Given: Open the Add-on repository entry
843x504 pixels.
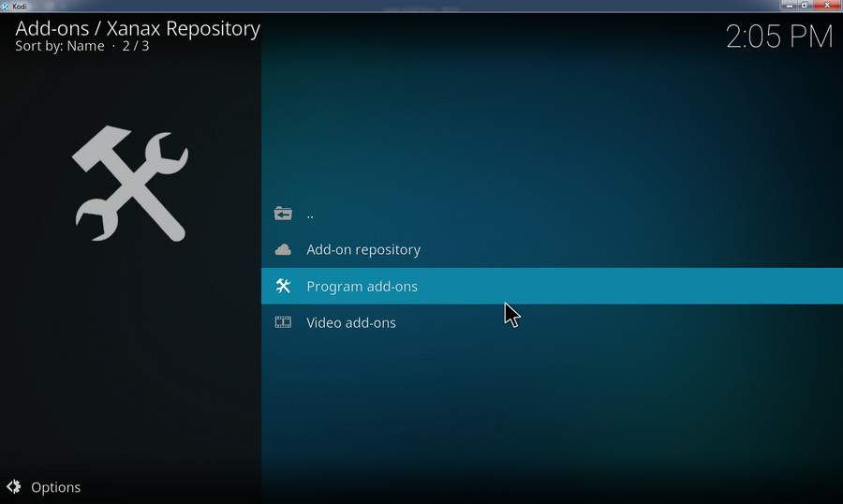Looking at the screenshot, I should pos(552,249).
